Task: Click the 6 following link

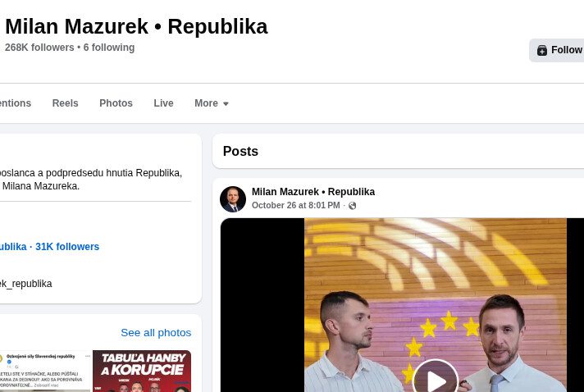Action: pyautogui.click(x=109, y=48)
